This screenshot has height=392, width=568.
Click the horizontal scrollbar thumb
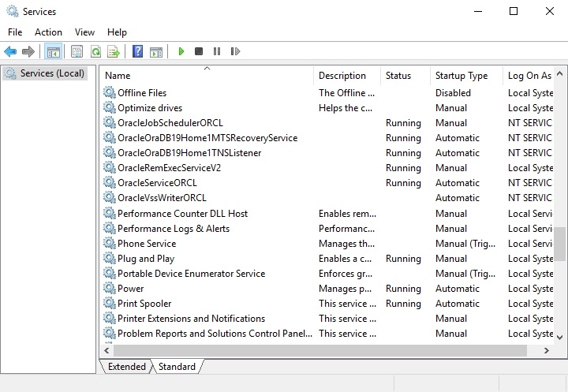pos(320,350)
